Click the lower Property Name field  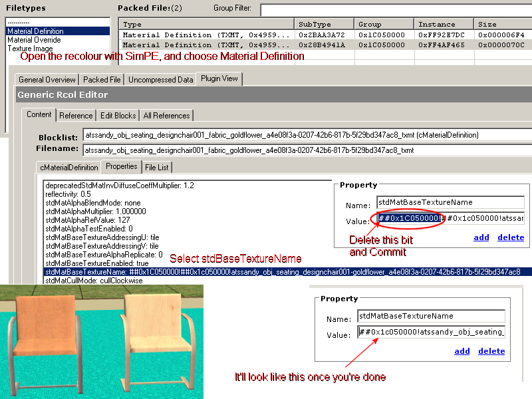(x=431, y=316)
